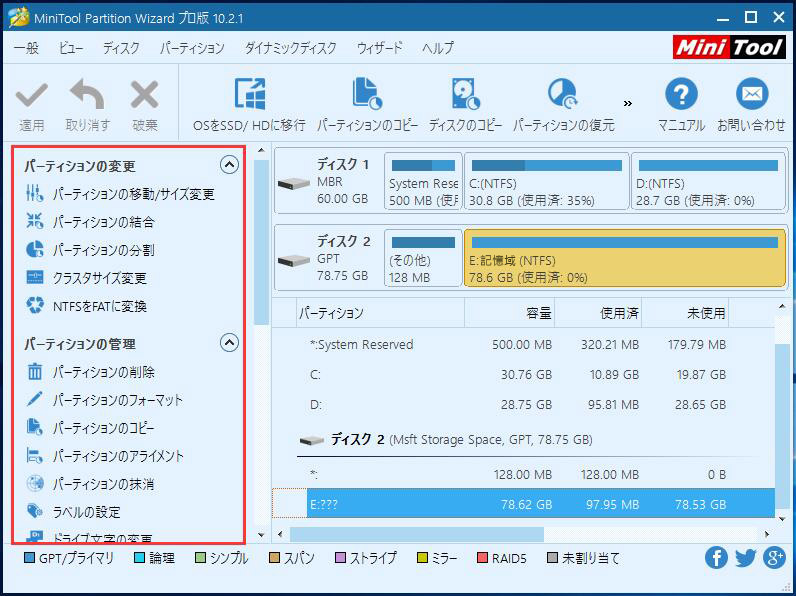Select (その他) 128 MB partition block
This screenshot has width=796, height=596.
(x=423, y=258)
